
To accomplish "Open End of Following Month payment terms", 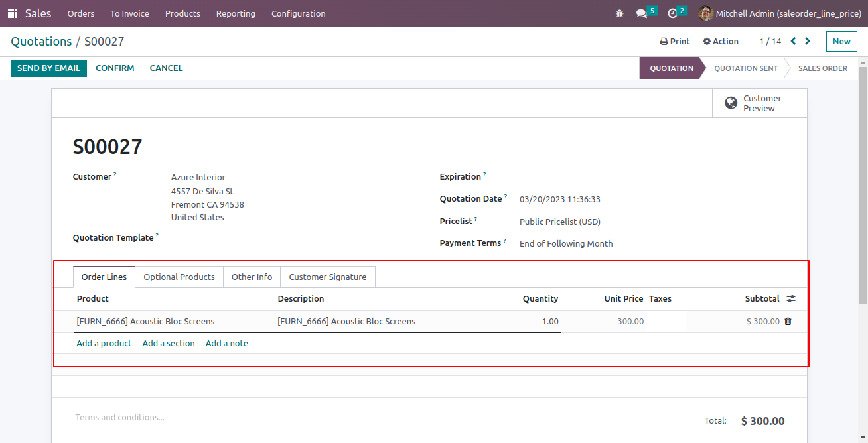I will click(566, 243).
